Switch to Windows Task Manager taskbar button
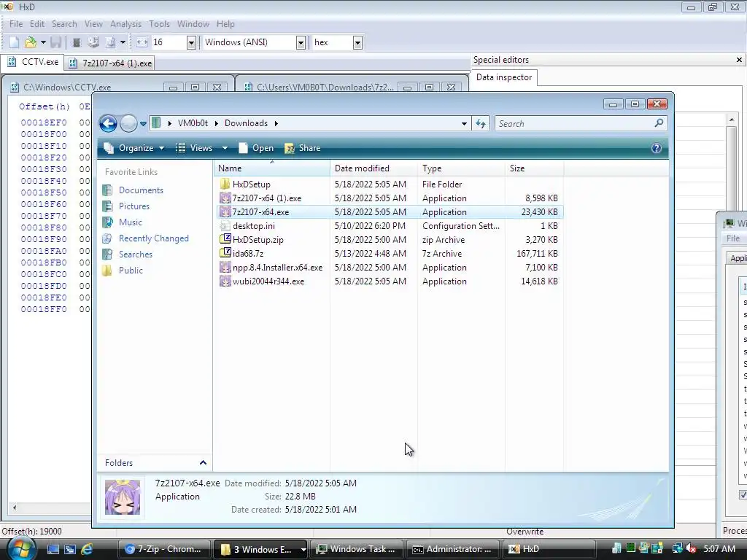 356,549
